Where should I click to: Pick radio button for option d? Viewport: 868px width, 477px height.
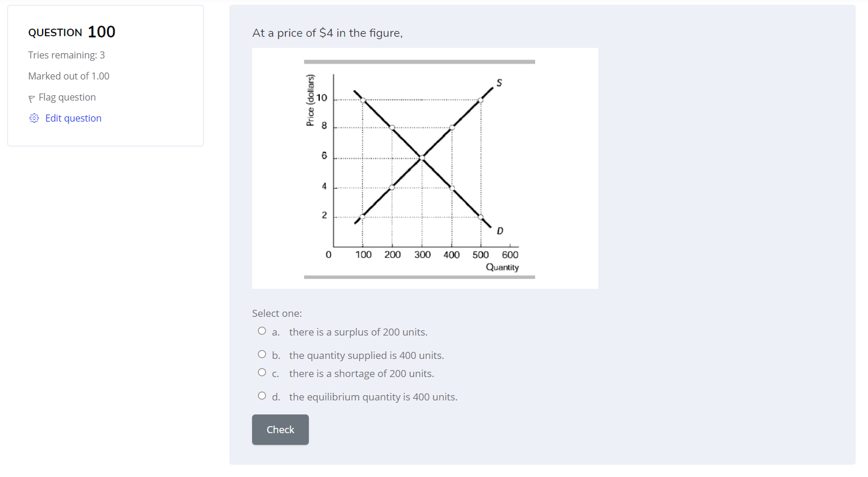point(262,396)
